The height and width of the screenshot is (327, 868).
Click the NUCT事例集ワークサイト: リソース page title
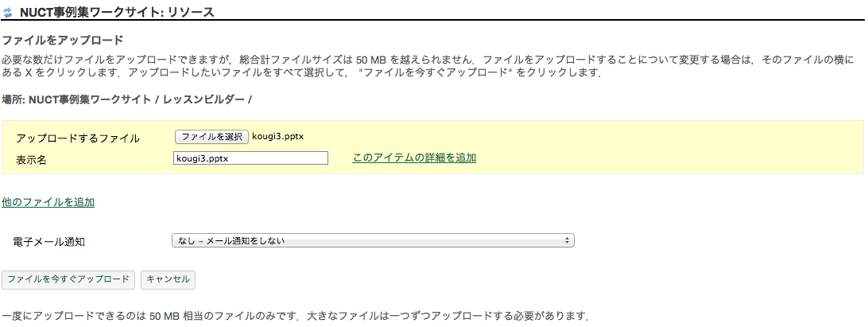click(x=116, y=13)
